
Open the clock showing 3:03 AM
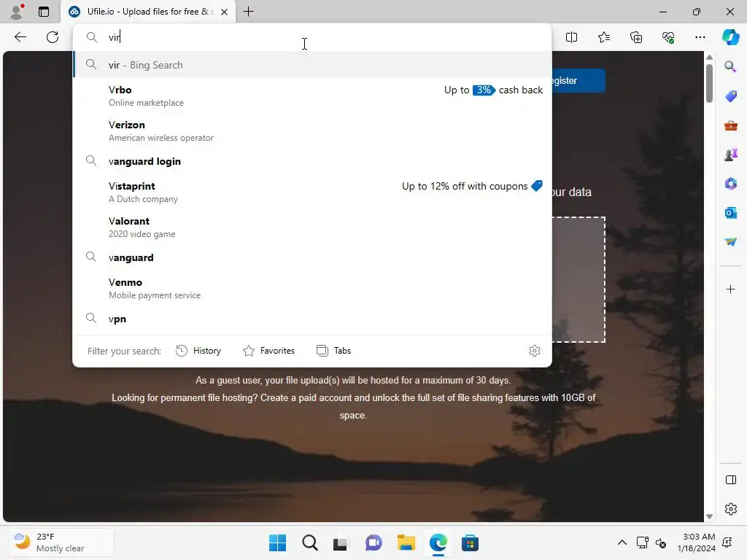pyautogui.click(x=697, y=542)
